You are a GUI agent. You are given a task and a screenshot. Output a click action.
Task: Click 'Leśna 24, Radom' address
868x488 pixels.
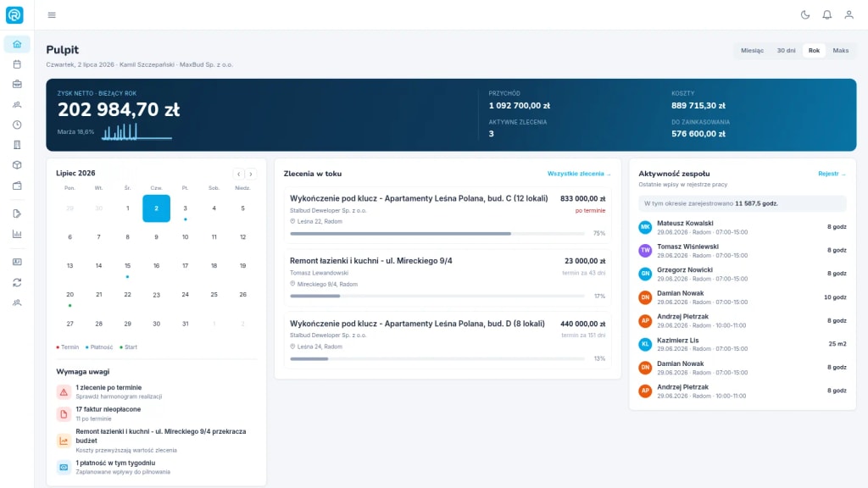pyautogui.click(x=320, y=347)
